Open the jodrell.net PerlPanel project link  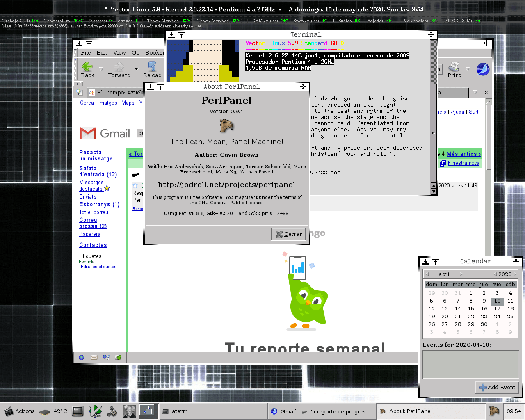pos(226,185)
